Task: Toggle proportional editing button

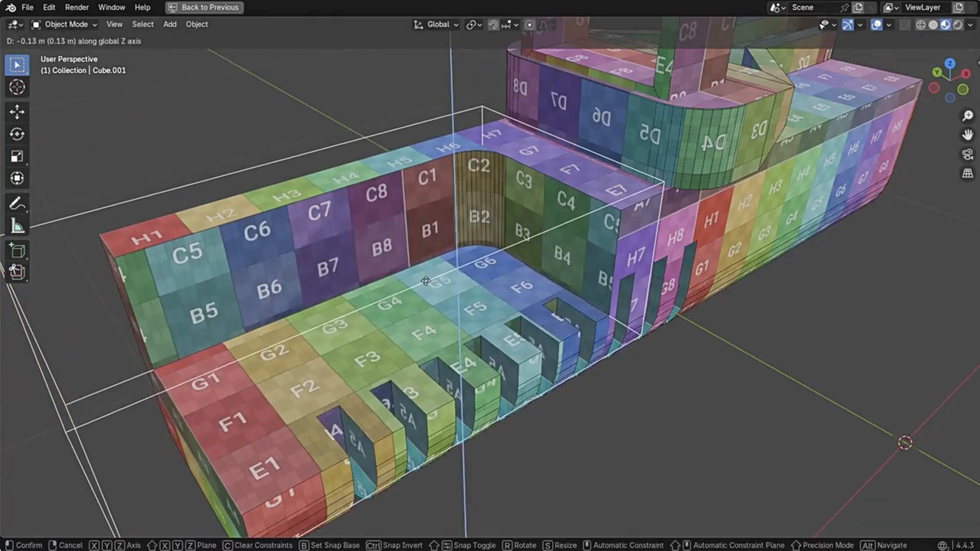Action: coord(529,25)
